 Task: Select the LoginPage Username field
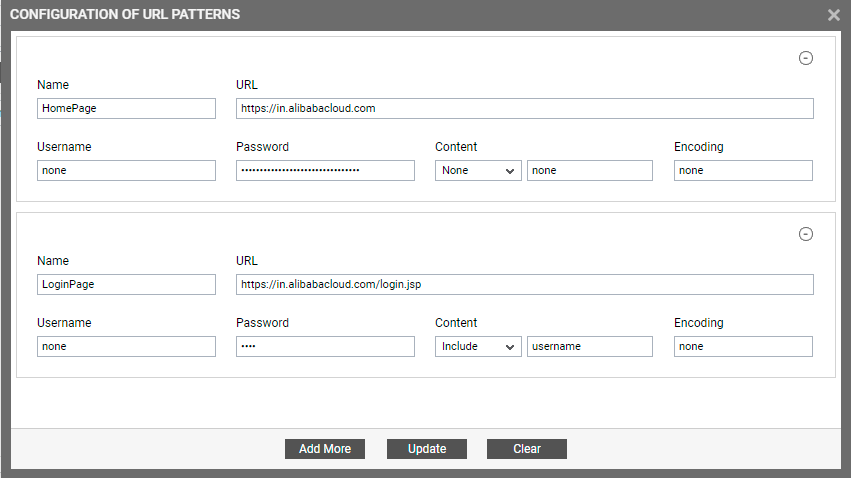pyautogui.click(x=126, y=346)
